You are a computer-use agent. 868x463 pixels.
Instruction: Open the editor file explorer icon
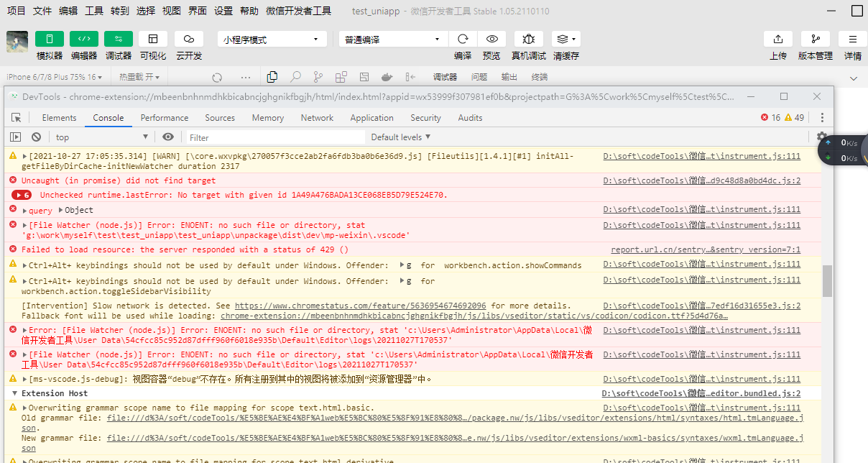click(272, 77)
